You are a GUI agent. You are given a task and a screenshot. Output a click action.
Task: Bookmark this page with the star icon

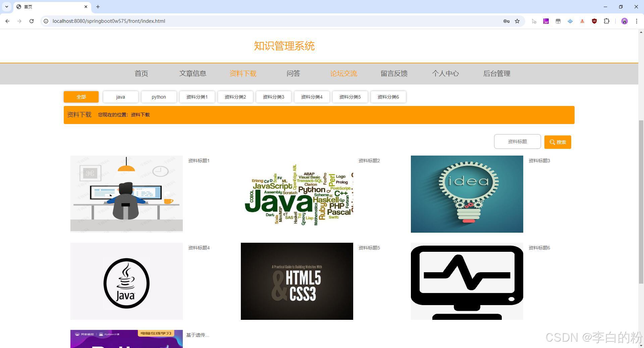coord(517,21)
